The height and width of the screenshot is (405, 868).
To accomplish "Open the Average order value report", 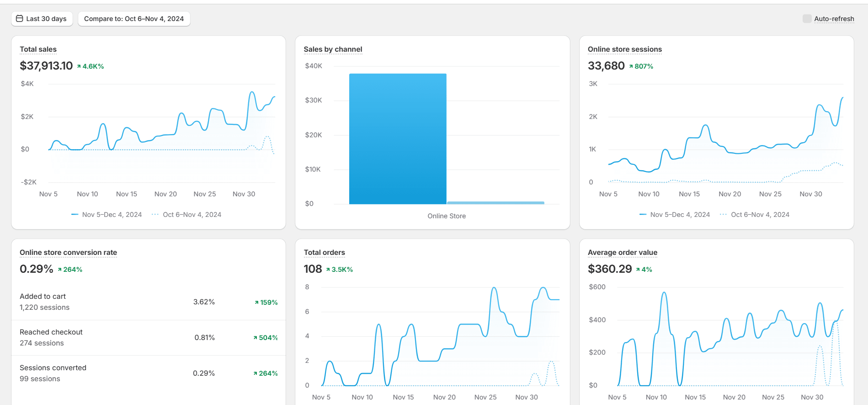I will (x=622, y=253).
